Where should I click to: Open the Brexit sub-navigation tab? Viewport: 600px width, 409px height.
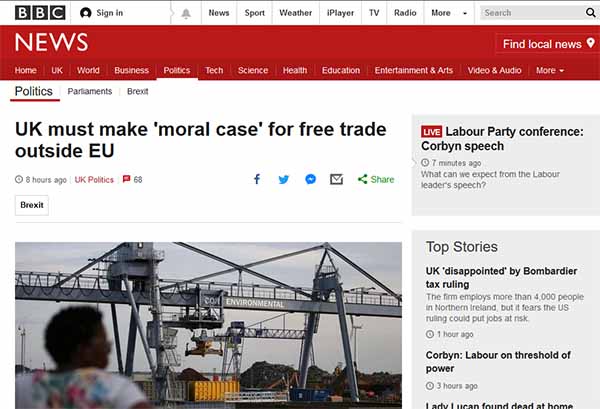click(x=137, y=91)
